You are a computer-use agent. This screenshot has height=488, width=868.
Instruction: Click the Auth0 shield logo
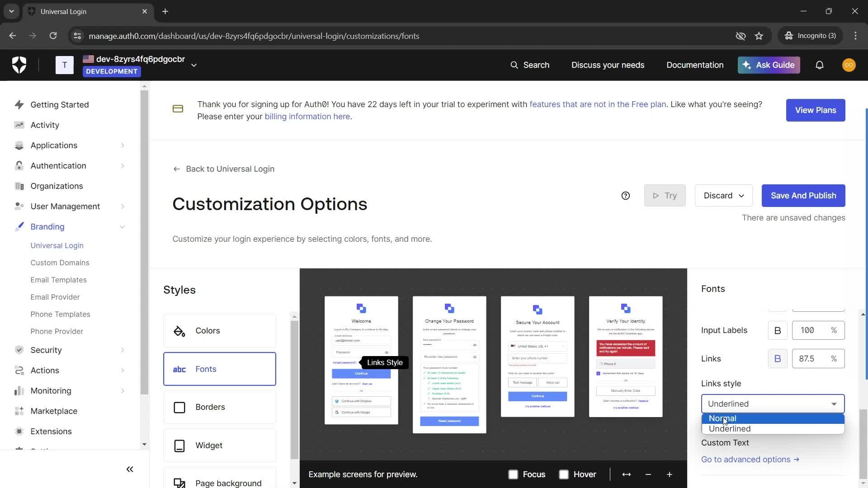pyautogui.click(x=19, y=65)
